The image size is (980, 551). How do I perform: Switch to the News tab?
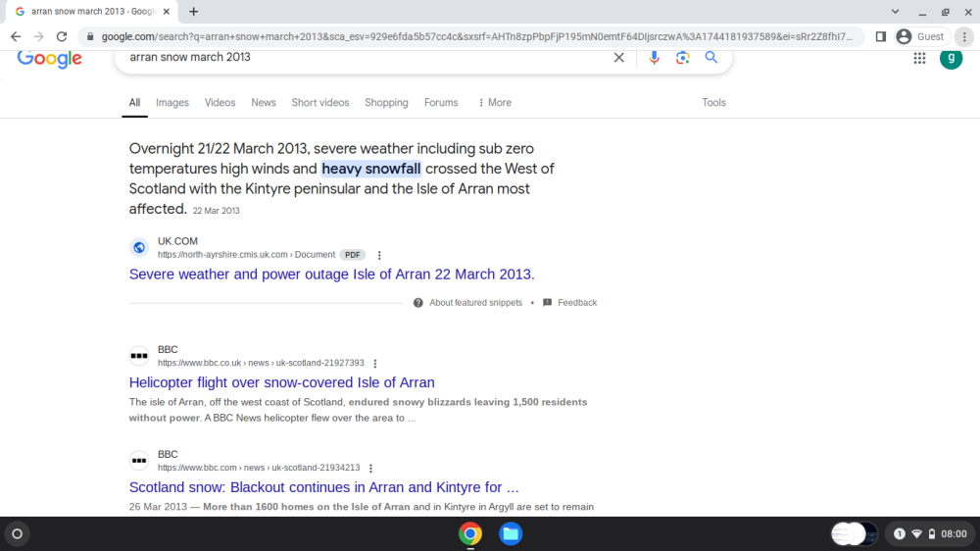coord(263,103)
